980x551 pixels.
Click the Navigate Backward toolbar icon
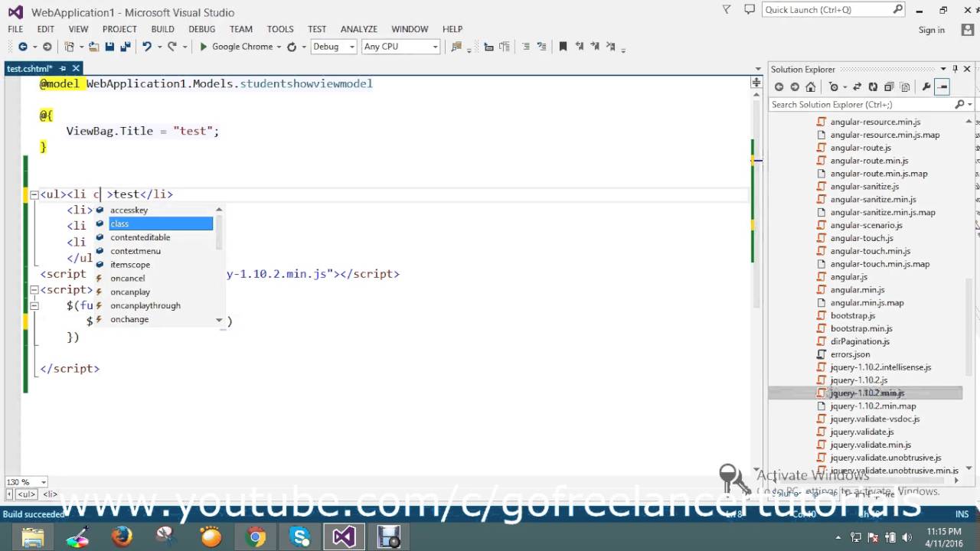pos(22,47)
